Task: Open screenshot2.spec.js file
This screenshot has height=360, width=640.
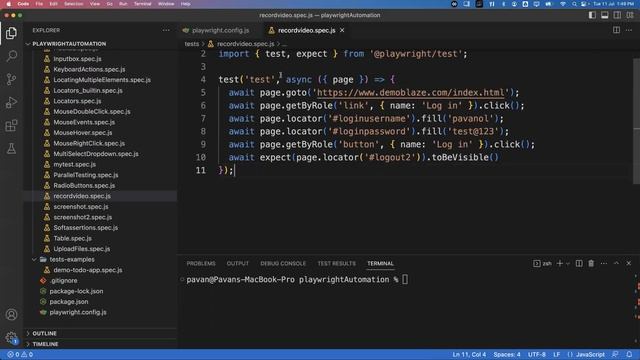Action: (82, 217)
